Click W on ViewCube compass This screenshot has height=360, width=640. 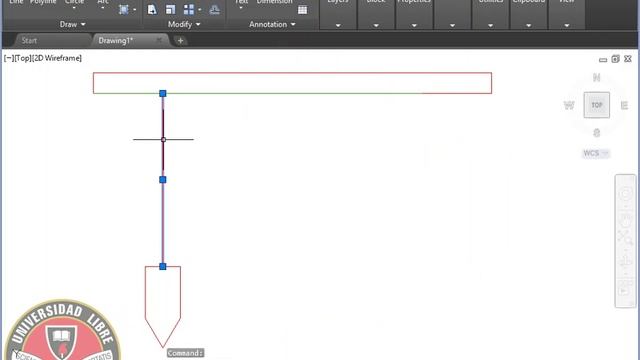[569, 105]
